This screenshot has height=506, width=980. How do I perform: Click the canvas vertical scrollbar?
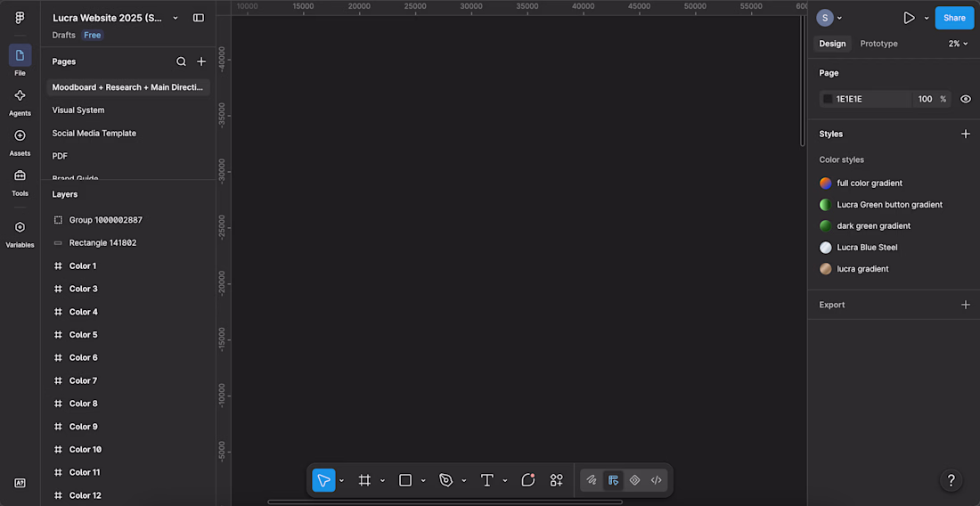803,81
